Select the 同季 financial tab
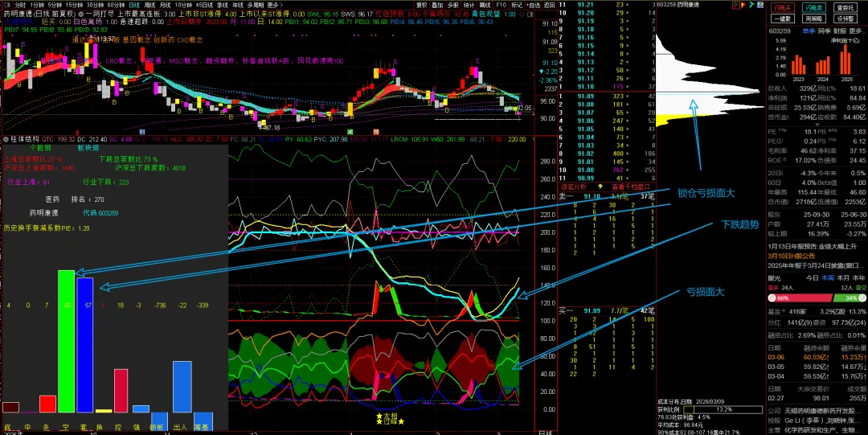This screenshot has width=868, height=435. [x=825, y=31]
